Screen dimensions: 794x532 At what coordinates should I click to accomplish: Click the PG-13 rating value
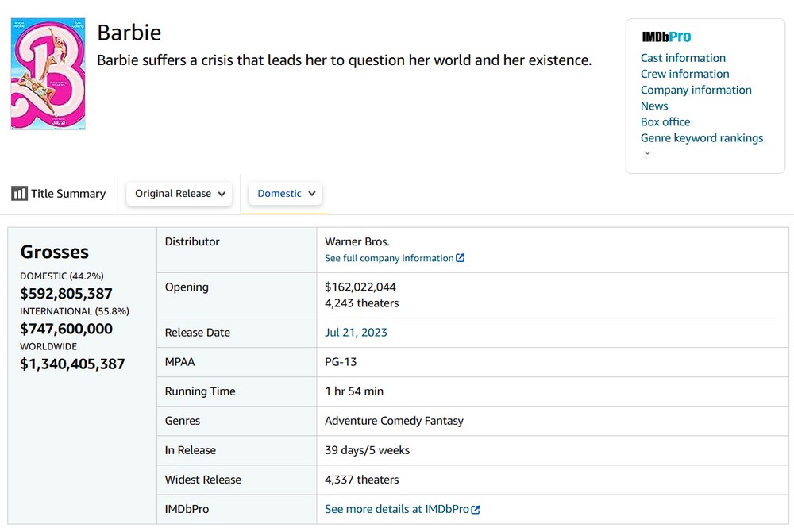pyautogui.click(x=341, y=362)
